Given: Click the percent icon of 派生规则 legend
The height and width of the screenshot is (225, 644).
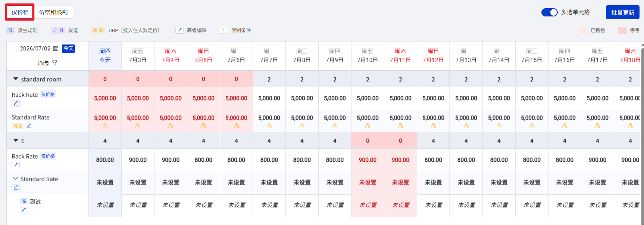Looking at the screenshot, I should [10, 30].
